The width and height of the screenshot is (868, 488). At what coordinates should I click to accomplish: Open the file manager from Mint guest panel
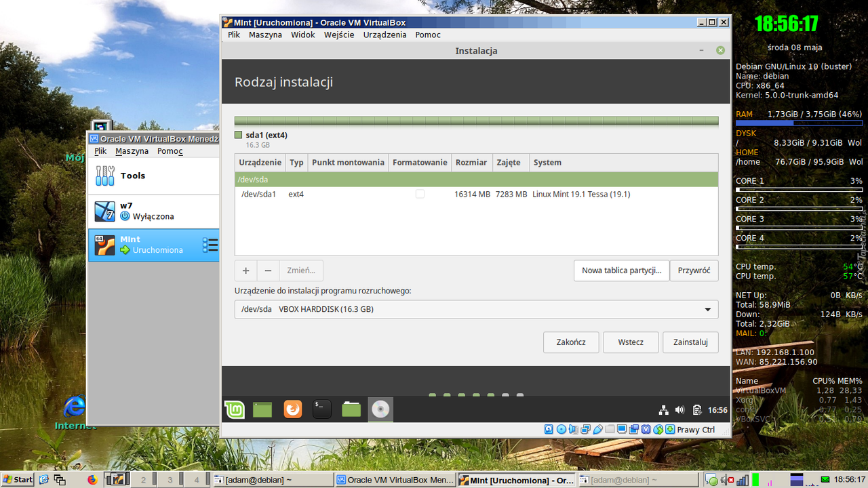coord(351,409)
